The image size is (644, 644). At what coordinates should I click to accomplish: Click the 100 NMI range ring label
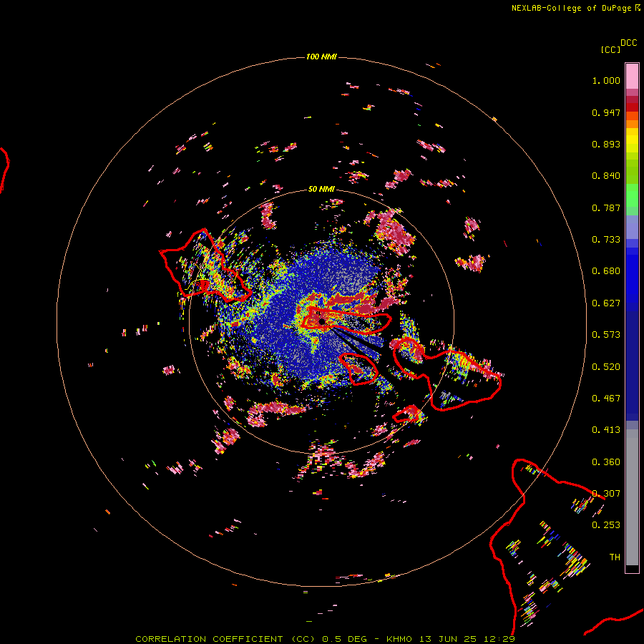(321, 57)
